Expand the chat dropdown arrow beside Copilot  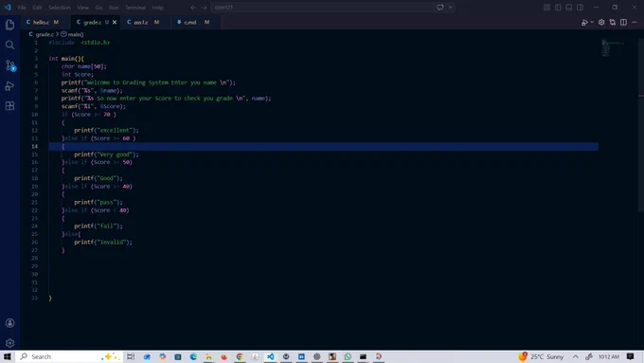click(451, 8)
